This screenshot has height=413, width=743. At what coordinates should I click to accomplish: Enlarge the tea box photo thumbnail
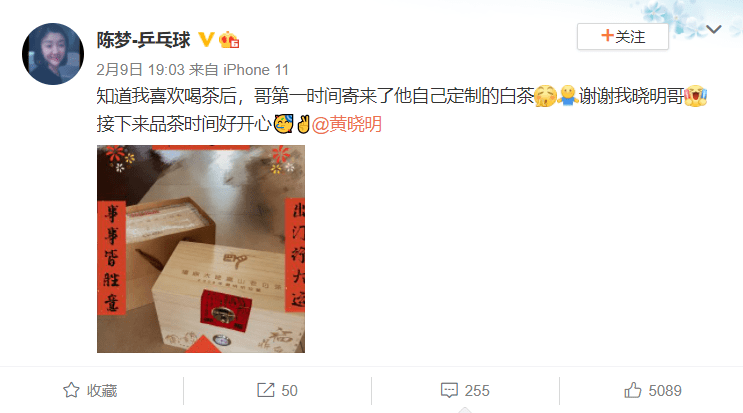[201, 249]
